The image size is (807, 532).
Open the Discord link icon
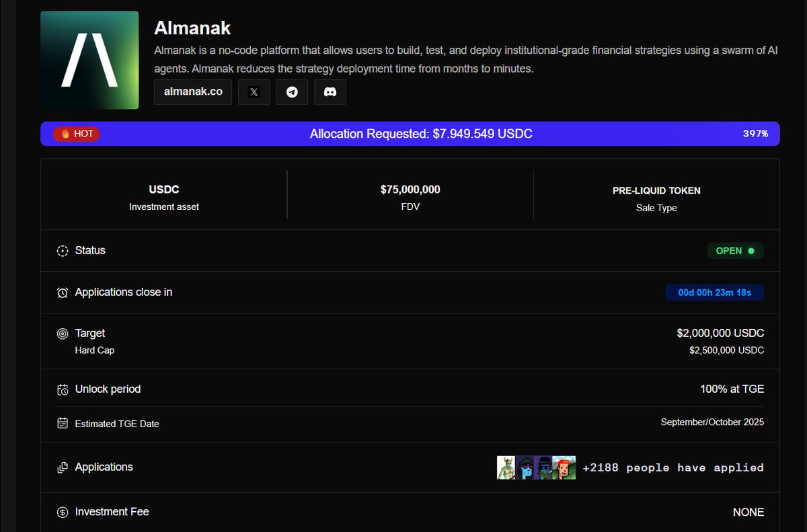[x=330, y=92]
